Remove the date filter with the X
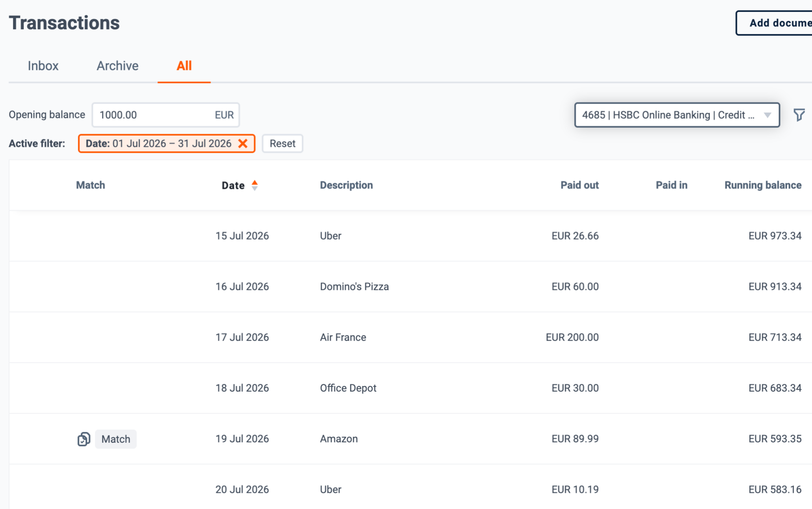 (x=243, y=143)
